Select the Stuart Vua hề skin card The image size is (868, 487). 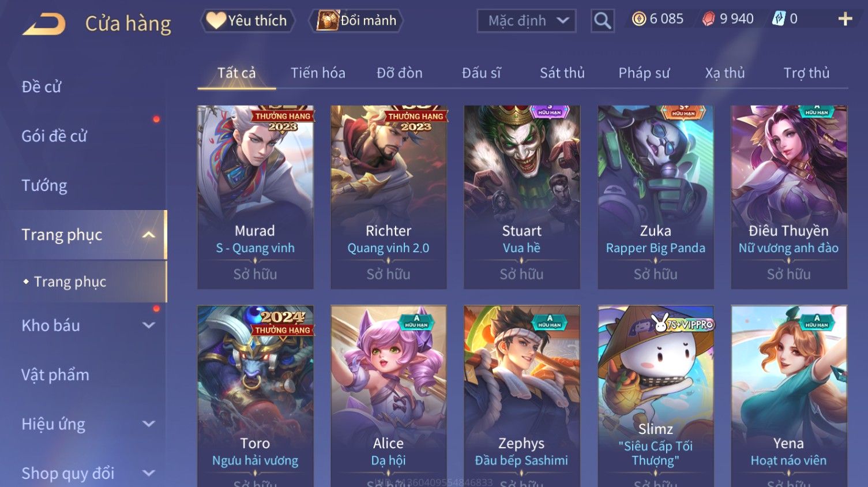tap(522, 197)
